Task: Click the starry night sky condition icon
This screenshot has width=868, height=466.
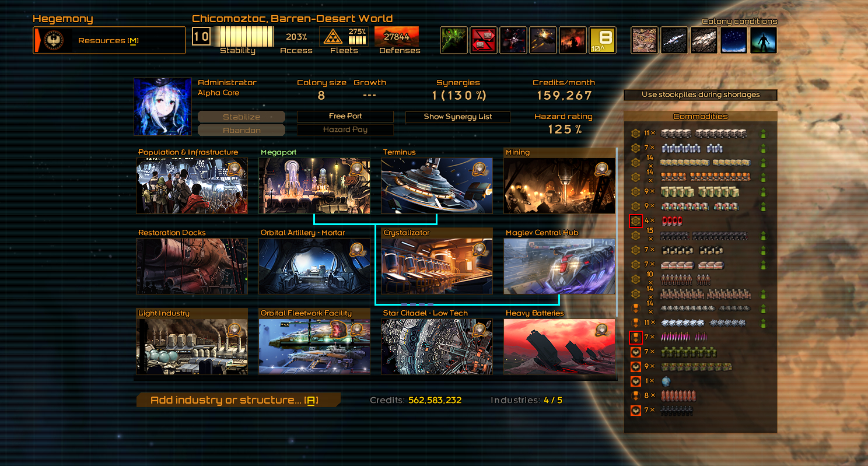Action: (733, 40)
